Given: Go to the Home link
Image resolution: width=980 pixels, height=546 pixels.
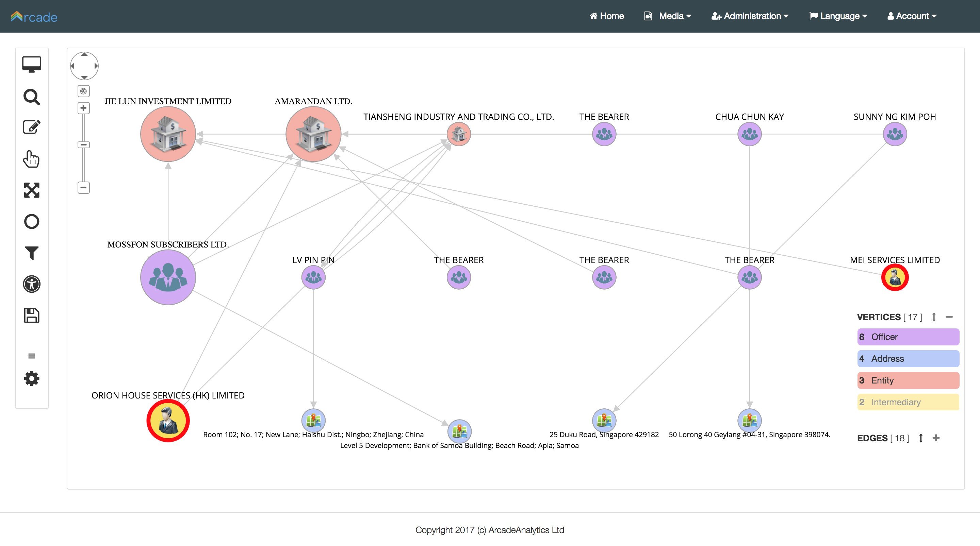Looking at the screenshot, I should [607, 16].
